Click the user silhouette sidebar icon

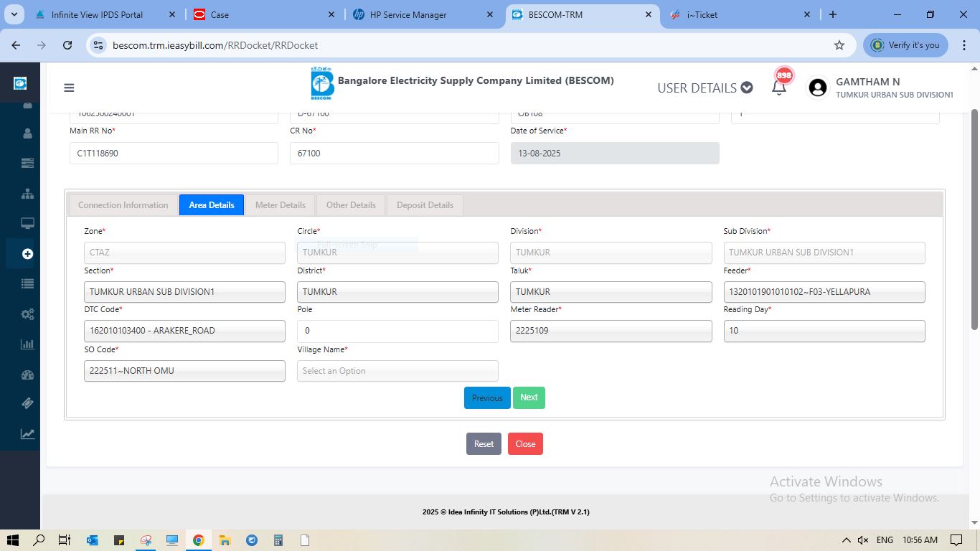[x=27, y=133]
